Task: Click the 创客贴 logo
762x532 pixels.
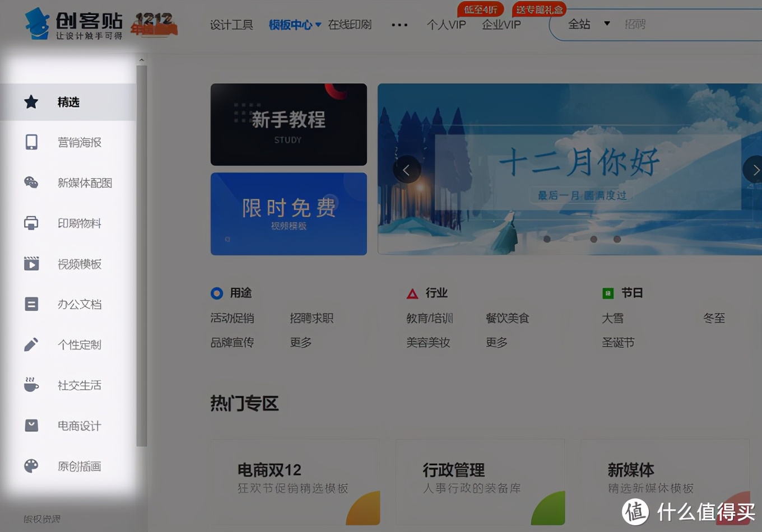Action: point(73,25)
